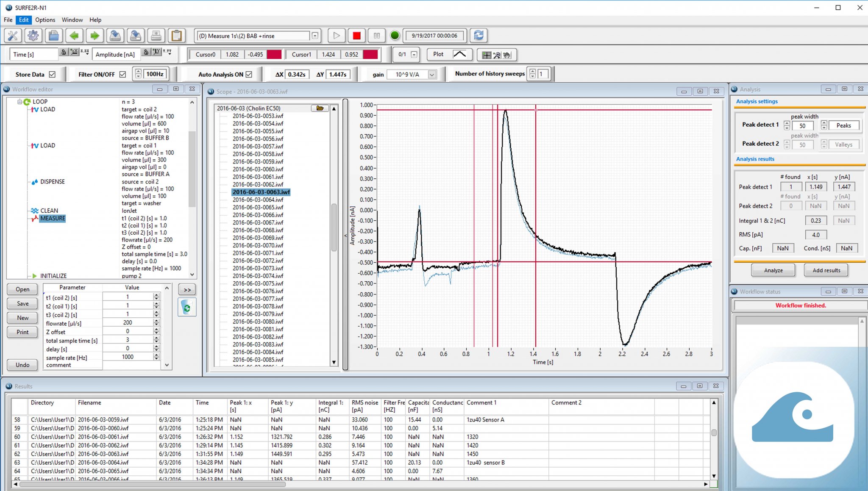Open the Options menu

pos(45,20)
